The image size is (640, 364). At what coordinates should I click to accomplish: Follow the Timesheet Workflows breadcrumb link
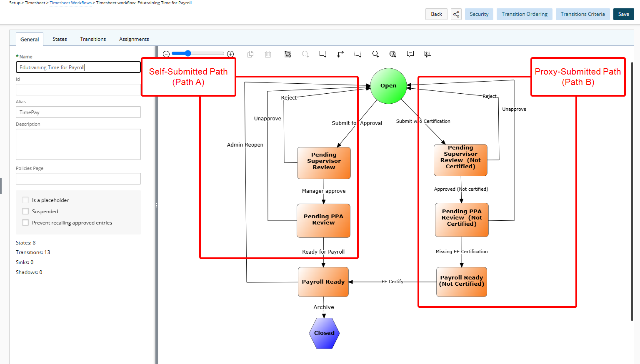click(70, 3)
